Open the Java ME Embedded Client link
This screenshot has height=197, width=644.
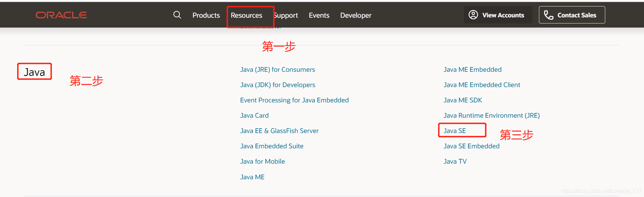482,85
